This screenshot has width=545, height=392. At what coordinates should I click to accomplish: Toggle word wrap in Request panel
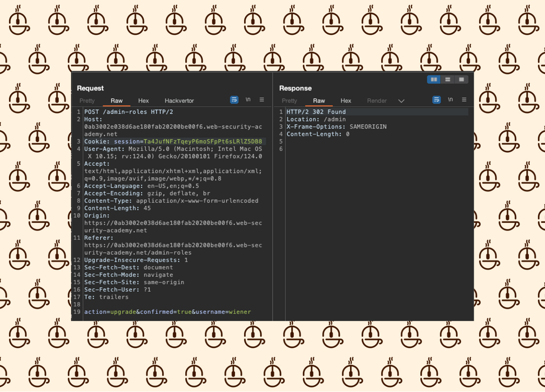(234, 100)
